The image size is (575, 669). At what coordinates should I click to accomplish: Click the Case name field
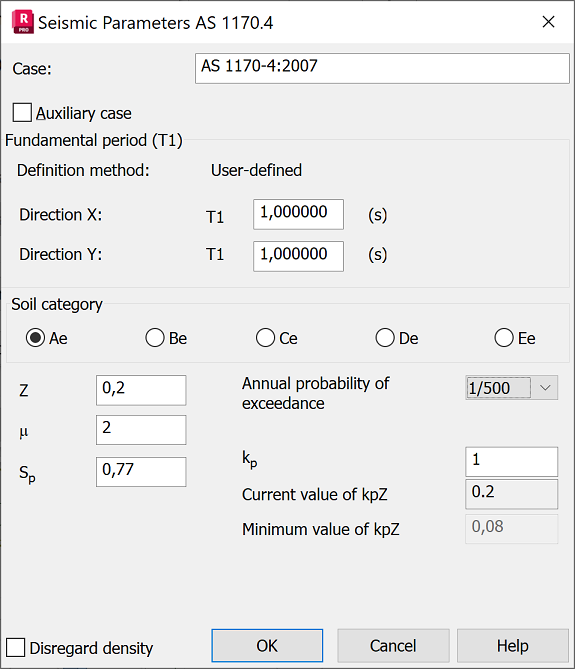pos(382,68)
